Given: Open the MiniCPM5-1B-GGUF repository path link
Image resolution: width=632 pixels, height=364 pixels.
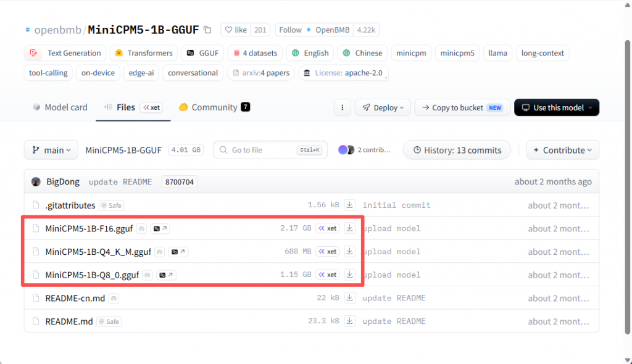Looking at the screenshot, I should pos(123,150).
